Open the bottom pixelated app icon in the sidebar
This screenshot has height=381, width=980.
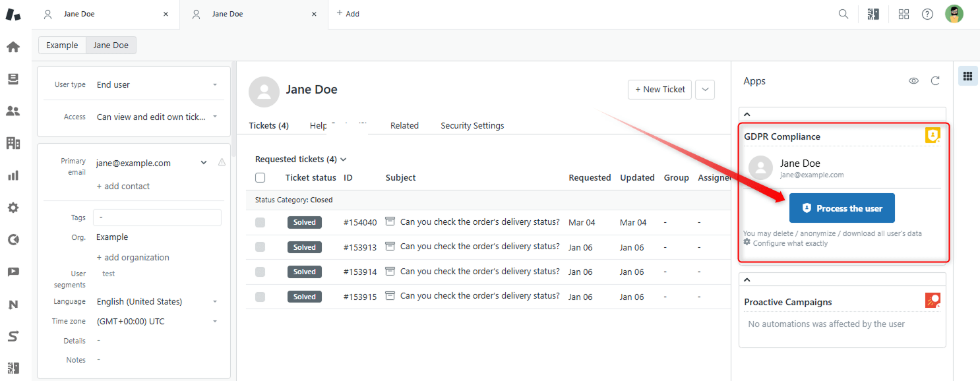13,368
